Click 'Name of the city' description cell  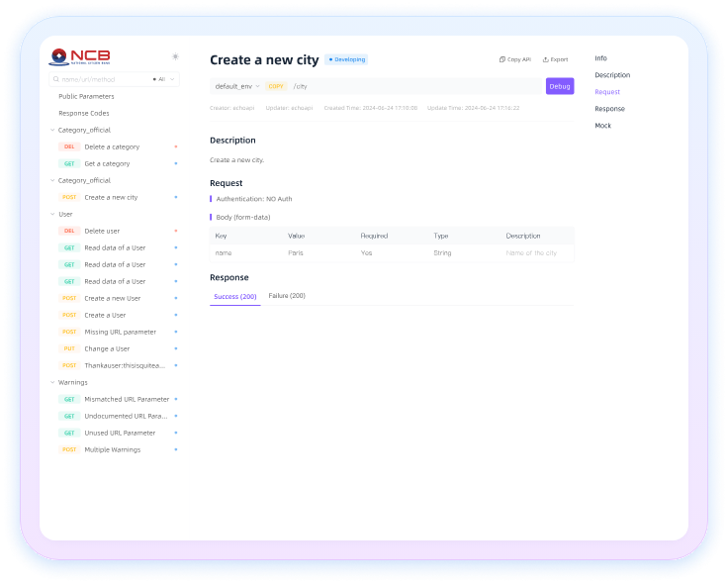(x=531, y=253)
